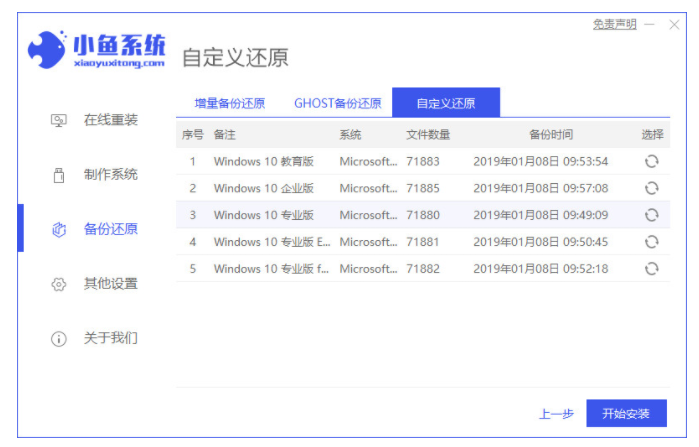Minimize the window with the dash button
This screenshot has height=447, width=699.
(x=651, y=24)
